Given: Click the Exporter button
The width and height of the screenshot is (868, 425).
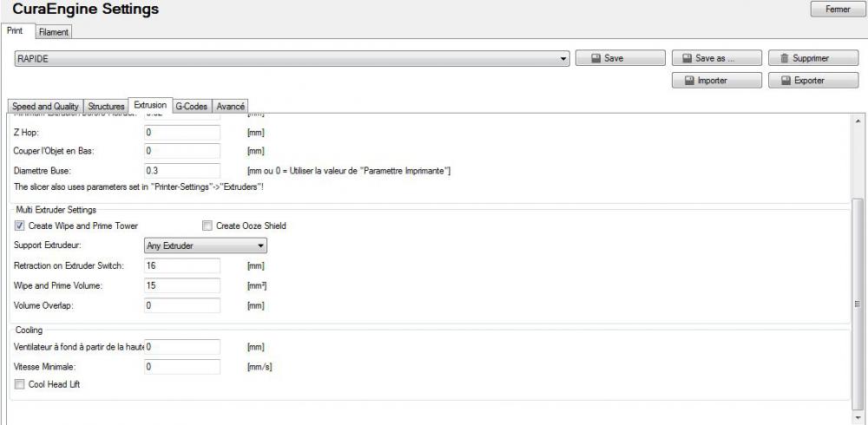Looking at the screenshot, I should point(813,81).
